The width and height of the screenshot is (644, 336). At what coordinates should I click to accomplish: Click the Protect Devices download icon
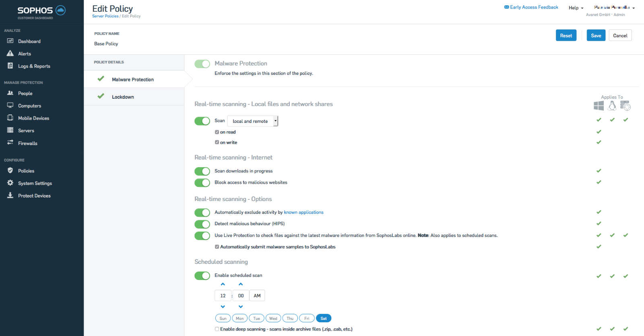pos(10,195)
